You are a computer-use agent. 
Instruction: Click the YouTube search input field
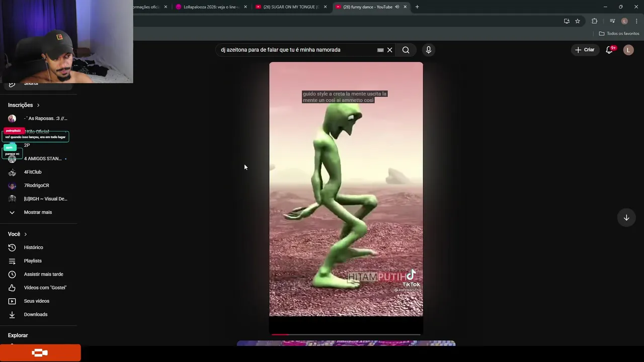297,50
